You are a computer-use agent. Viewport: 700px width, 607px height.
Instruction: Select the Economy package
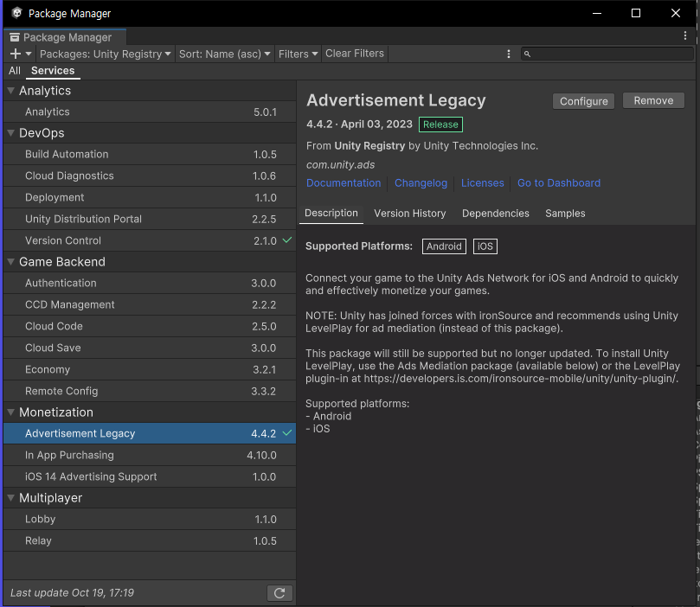click(150, 369)
